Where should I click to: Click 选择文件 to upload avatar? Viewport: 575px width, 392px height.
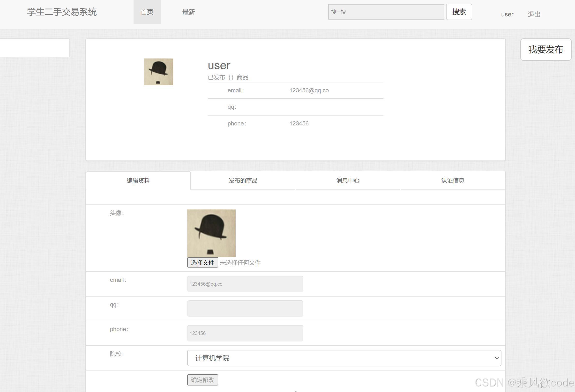[x=202, y=262]
